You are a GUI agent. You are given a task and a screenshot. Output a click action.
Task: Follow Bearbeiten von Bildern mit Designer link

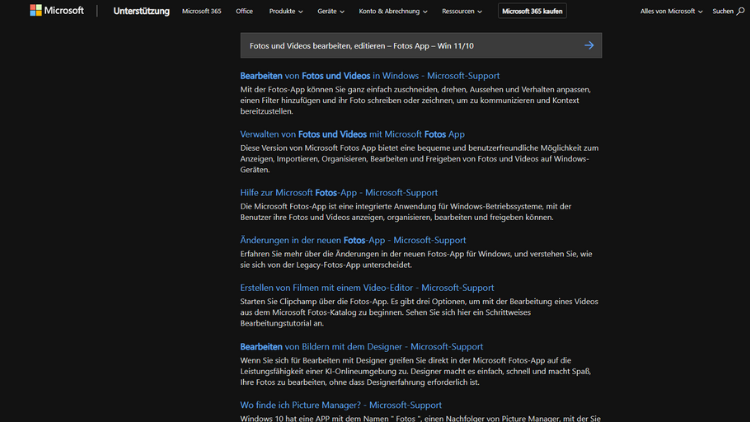[361, 347]
